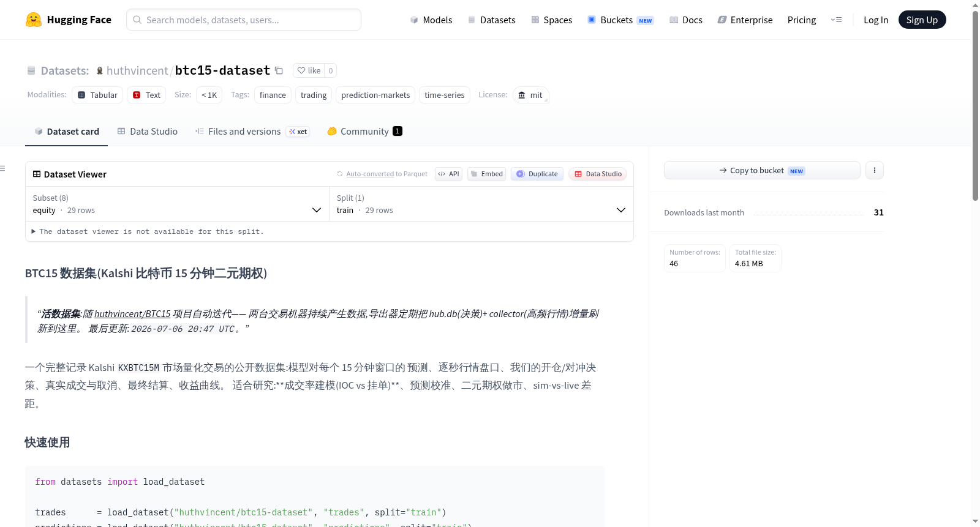Click the Downloads last month count 31
This screenshot has width=980, height=527.
tap(878, 212)
